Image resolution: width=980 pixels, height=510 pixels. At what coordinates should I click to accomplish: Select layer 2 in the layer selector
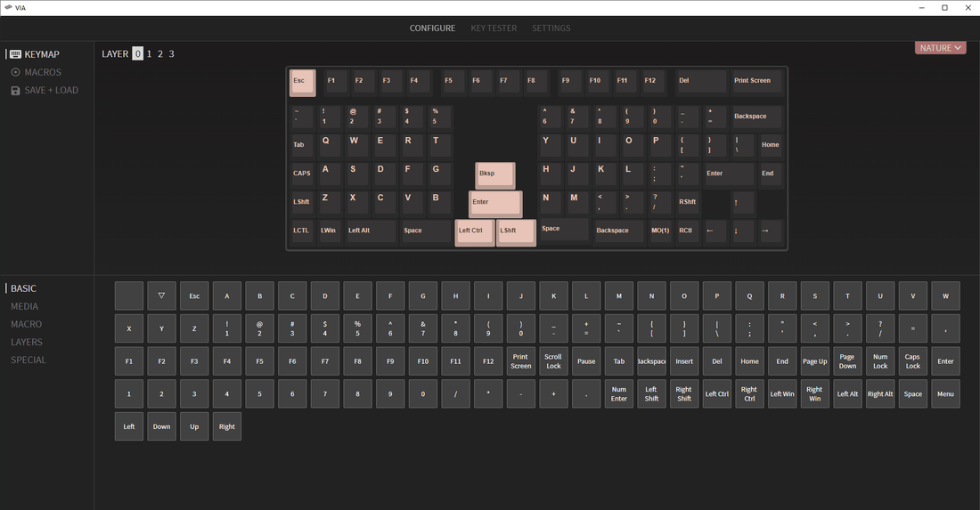[x=160, y=54]
